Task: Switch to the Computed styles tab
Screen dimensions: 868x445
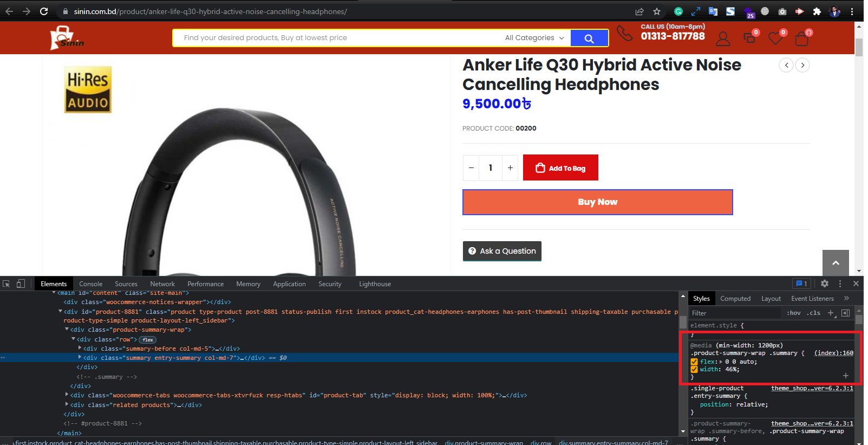Action: (x=735, y=298)
